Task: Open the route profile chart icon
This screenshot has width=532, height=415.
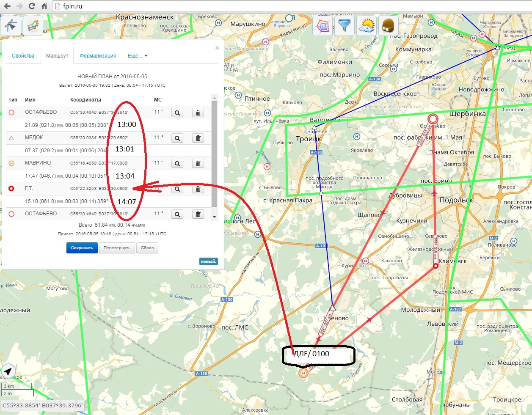Action: click(x=33, y=26)
